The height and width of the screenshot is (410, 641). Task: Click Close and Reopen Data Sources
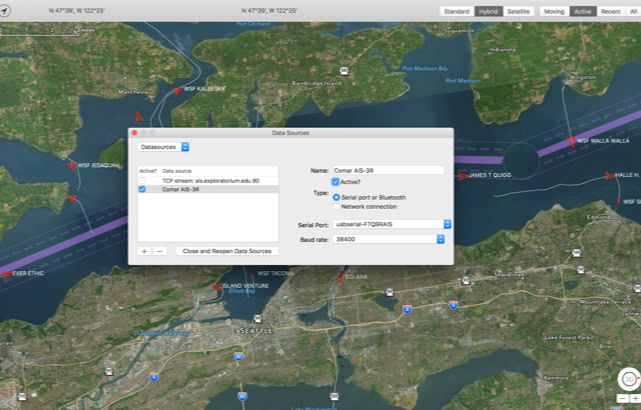coord(227,251)
